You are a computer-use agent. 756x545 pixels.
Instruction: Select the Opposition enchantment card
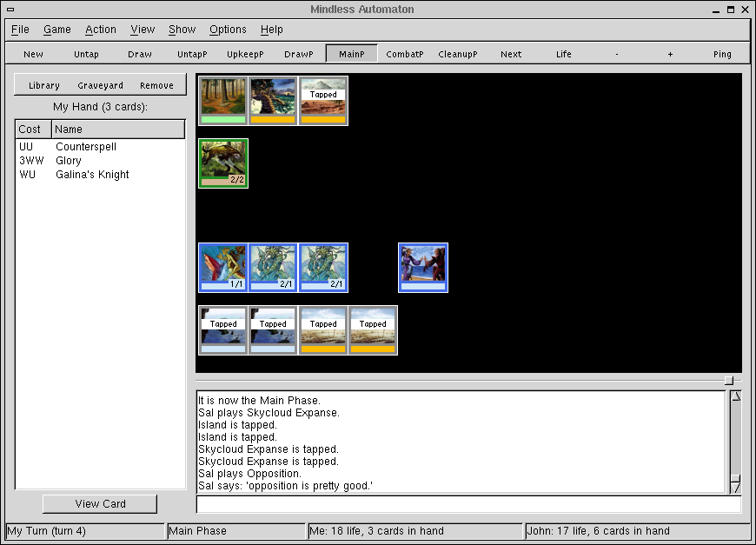423,267
